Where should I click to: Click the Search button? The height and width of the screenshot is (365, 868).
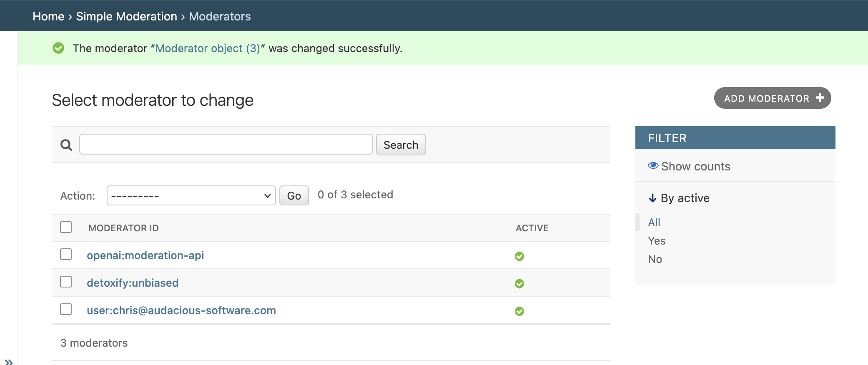(x=401, y=145)
